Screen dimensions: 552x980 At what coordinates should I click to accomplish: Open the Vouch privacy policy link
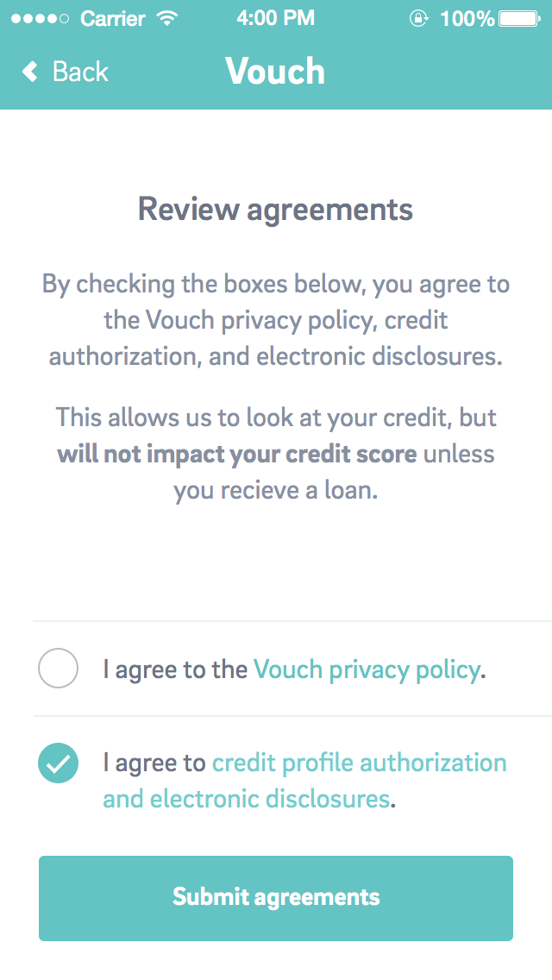(x=366, y=669)
